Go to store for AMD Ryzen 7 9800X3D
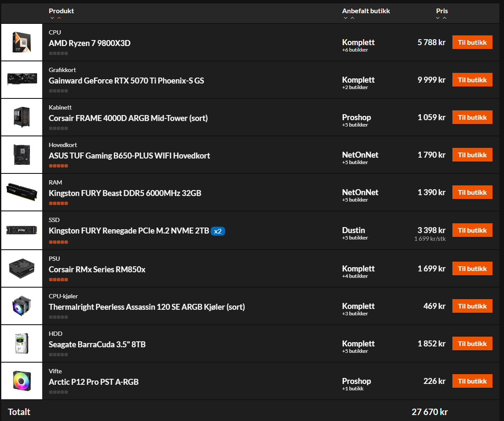The height and width of the screenshot is (421, 504). pyautogui.click(x=472, y=42)
